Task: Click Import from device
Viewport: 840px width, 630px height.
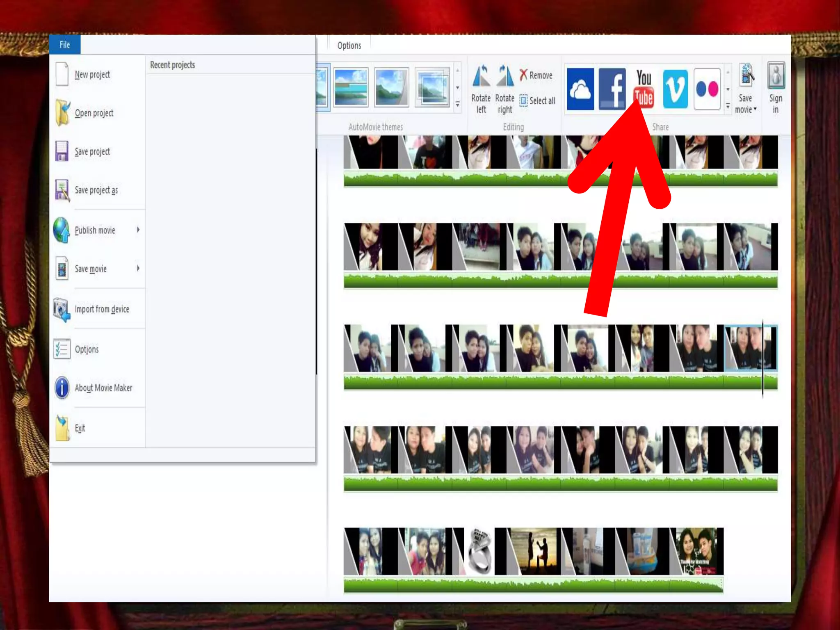Action: click(x=101, y=309)
